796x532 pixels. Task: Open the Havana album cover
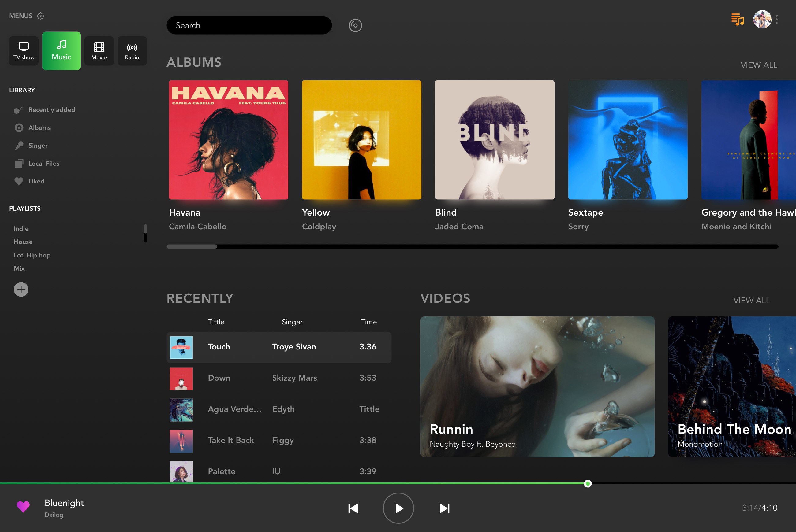coord(229,140)
